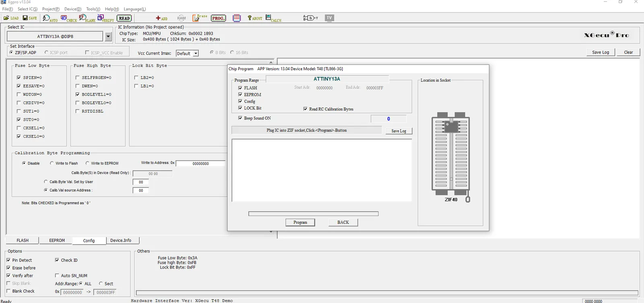This screenshot has width=644, height=303.
Task: Click the BLANK check toolbar icon
Action: 87,18
